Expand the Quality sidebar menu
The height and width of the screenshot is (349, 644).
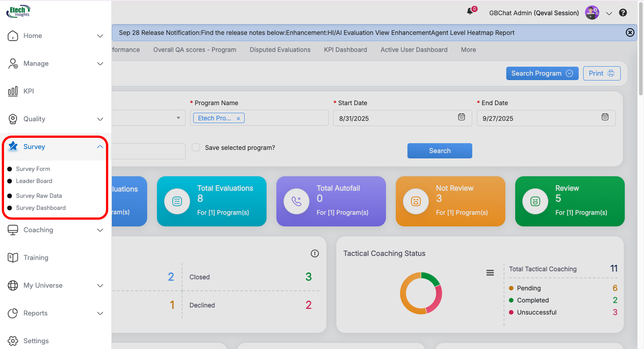[100, 119]
